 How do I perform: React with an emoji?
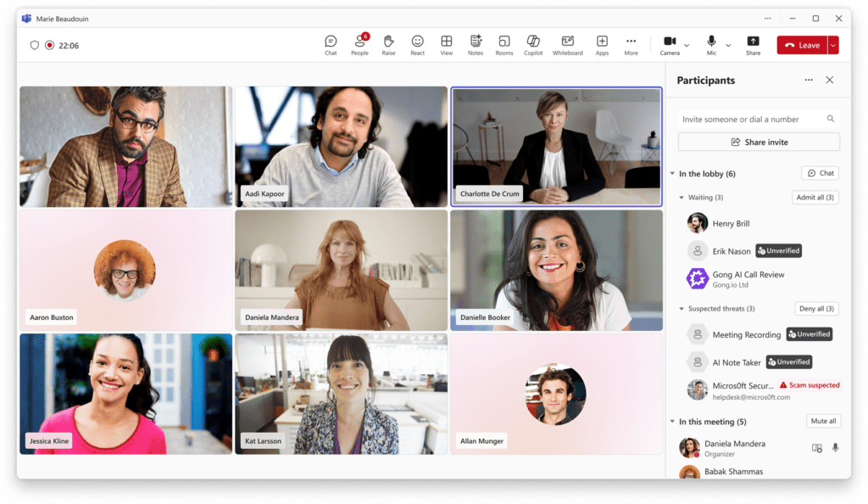[x=417, y=44]
